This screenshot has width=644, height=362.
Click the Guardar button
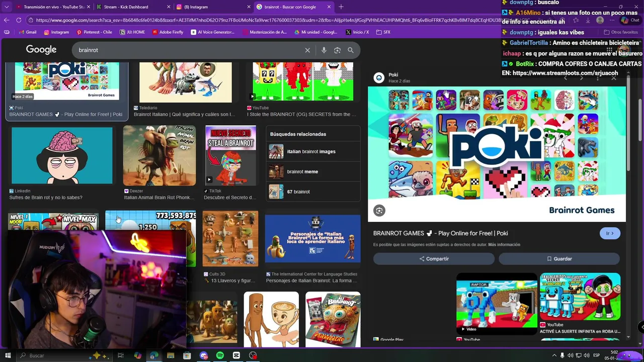click(559, 258)
